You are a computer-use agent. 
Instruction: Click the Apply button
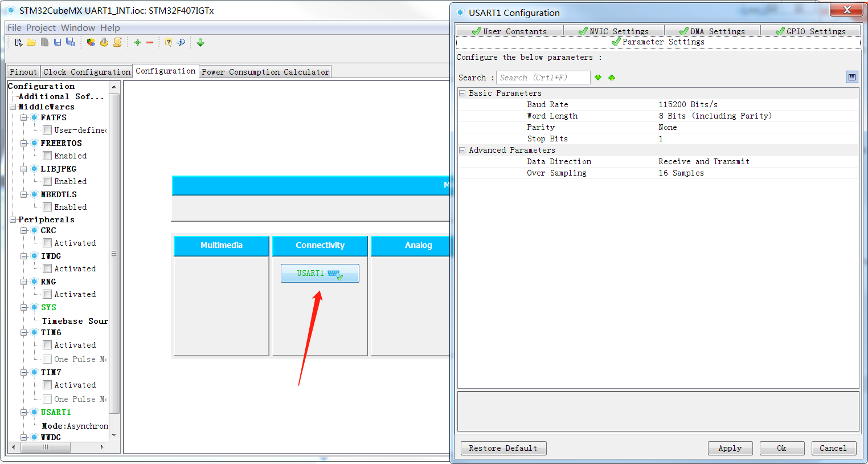pyautogui.click(x=730, y=448)
